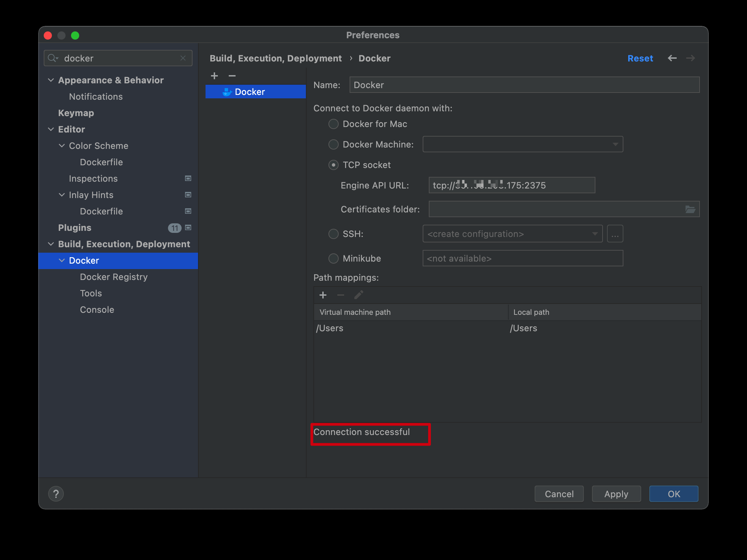Select the Docker for Mac radio option

[x=334, y=124]
